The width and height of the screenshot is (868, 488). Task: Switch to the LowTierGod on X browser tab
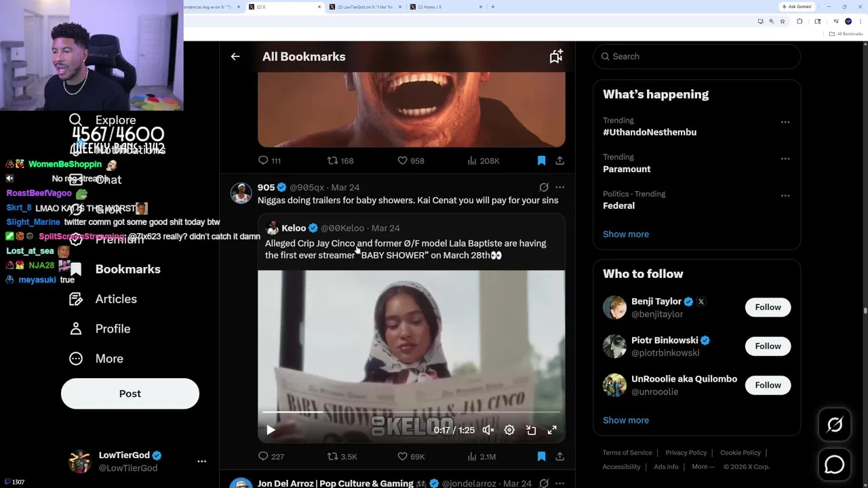(365, 7)
